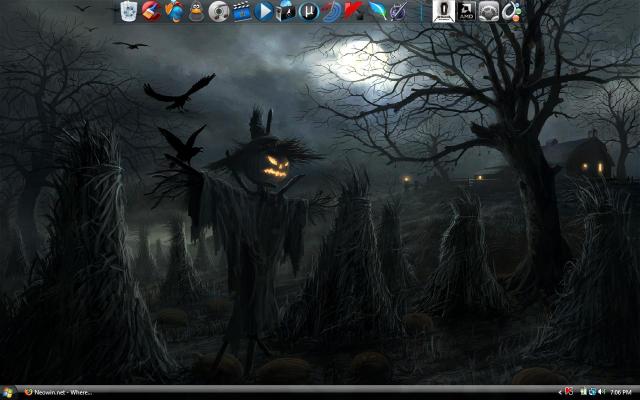Image resolution: width=640 pixels, height=400 pixels.
Task: Launch CCleaner from the dock
Action: pyautogui.click(x=151, y=11)
